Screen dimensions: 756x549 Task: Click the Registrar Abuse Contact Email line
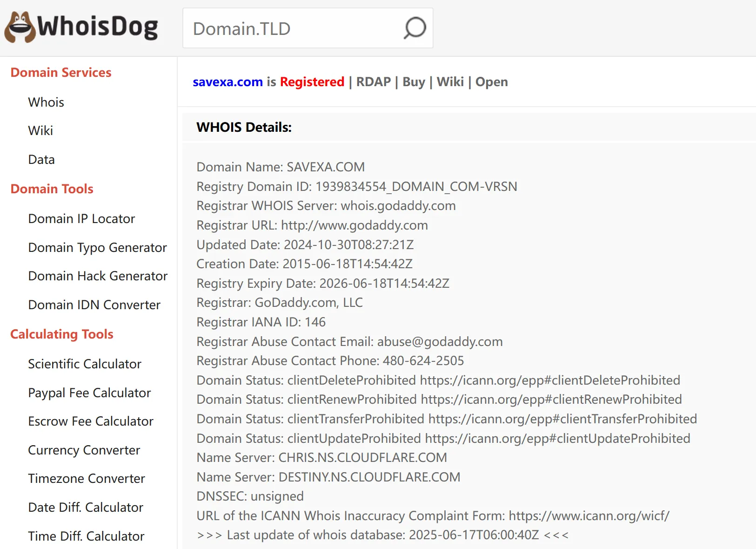(349, 341)
